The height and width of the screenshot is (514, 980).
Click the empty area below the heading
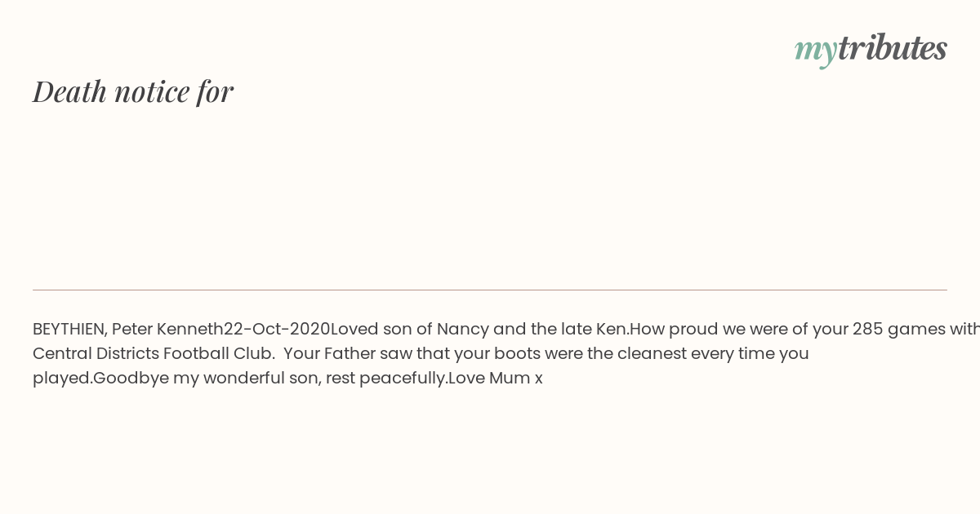(x=490, y=196)
